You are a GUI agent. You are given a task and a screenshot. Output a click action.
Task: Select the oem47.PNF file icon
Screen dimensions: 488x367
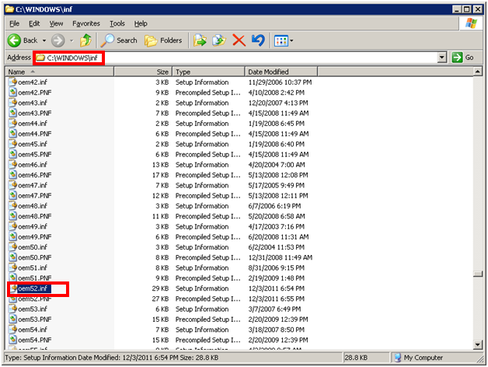pos(13,195)
